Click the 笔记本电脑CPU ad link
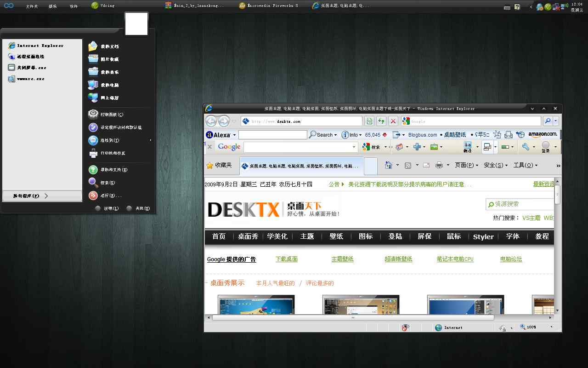588x368 pixels. (455, 259)
